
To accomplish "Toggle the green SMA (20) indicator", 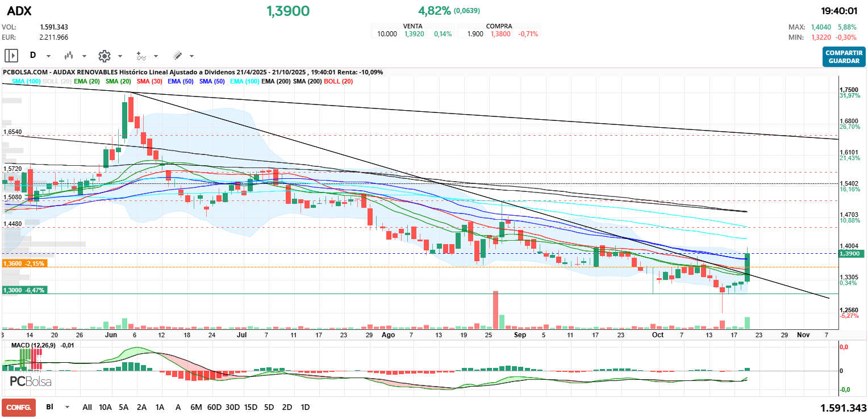I will [x=118, y=82].
